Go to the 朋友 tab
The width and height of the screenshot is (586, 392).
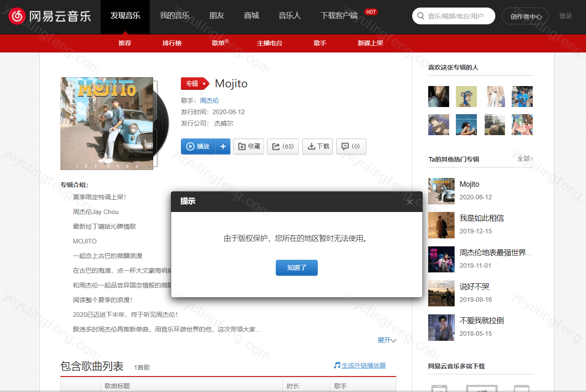(x=217, y=16)
